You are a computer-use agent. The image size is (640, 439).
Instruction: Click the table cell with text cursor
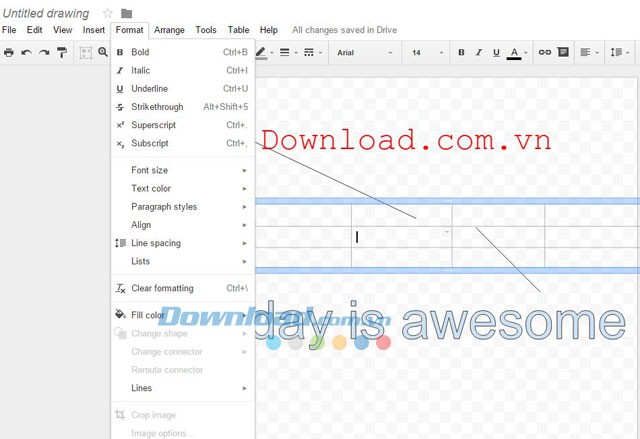point(400,237)
